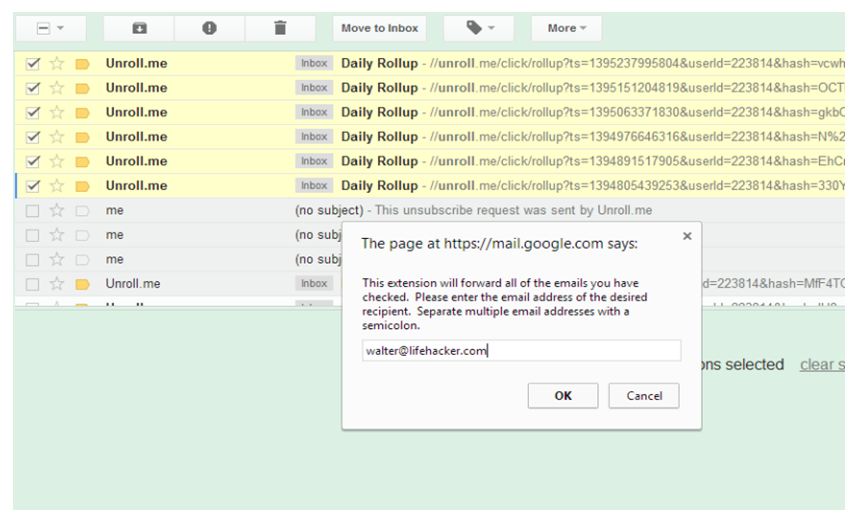Viewport: 852px width, 519px height.
Task: Star the email with ts=1395151204819
Action: 57,88
